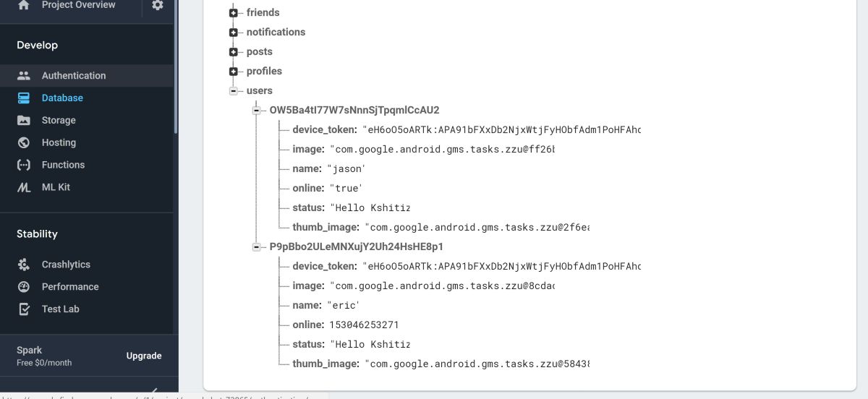This screenshot has width=868, height=399.
Task: Click the sidebar vertical scrollbar
Action: coord(176,66)
